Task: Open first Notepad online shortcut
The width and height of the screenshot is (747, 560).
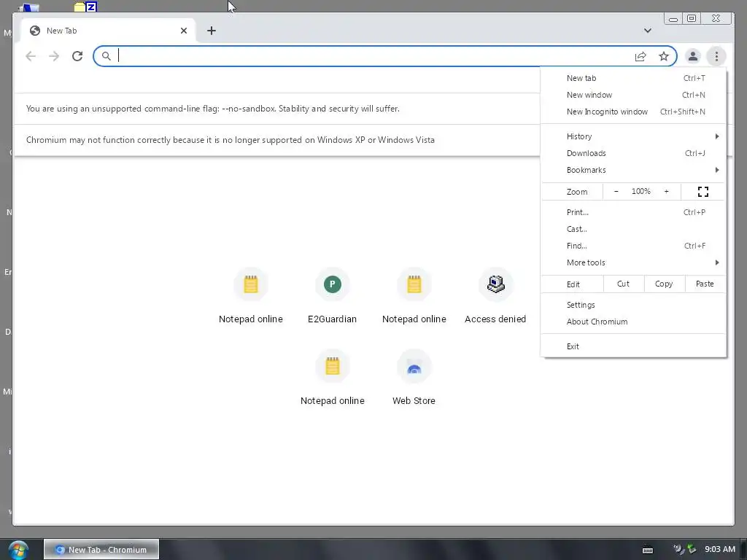Action: click(x=251, y=296)
